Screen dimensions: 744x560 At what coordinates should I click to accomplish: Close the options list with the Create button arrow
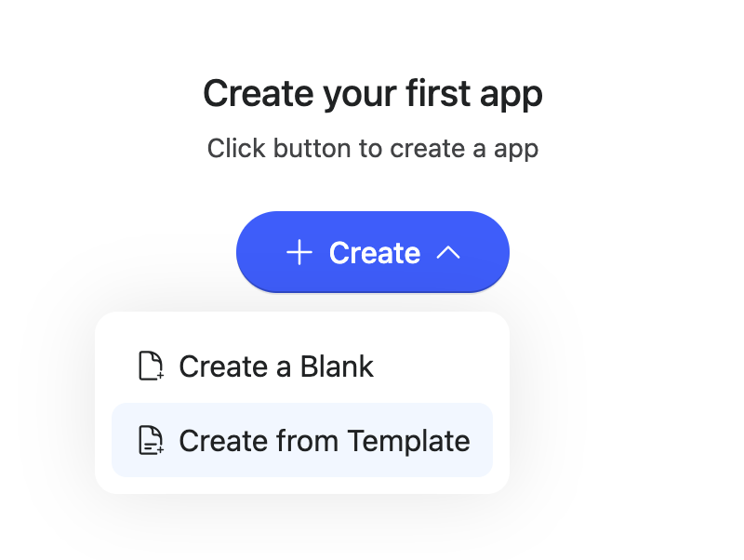(448, 253)
